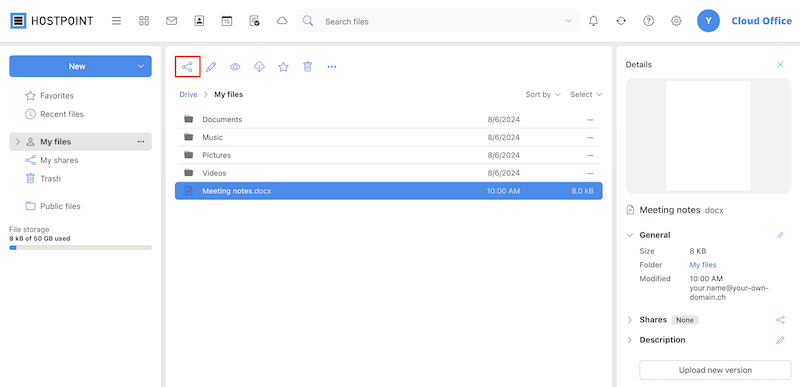The height and width of the screenshot is (387, 800).
Task: Open the help question mark icon
Action: coord(648,21)
